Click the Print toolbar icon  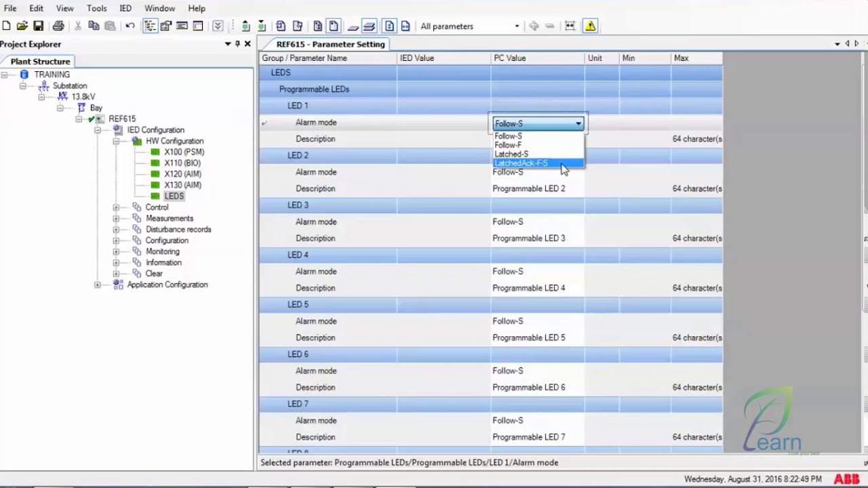click(x=58, y=26)
